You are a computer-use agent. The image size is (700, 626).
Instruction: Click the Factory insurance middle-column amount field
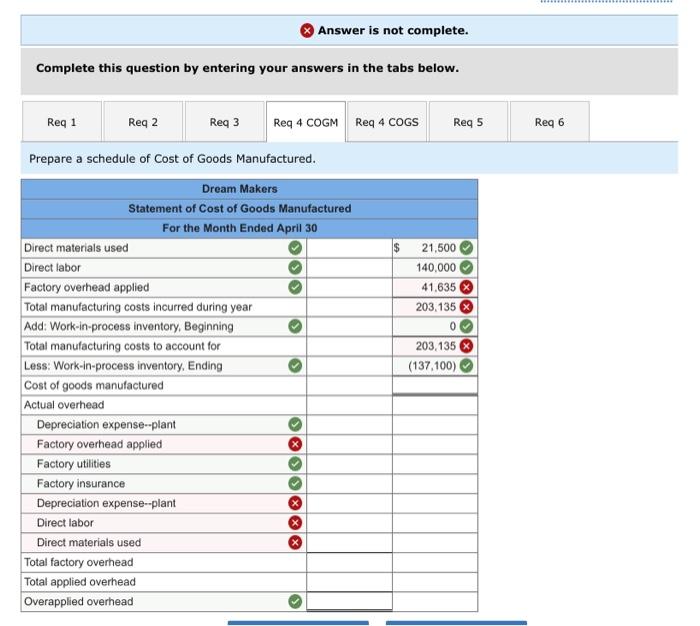tap(350, 483)
